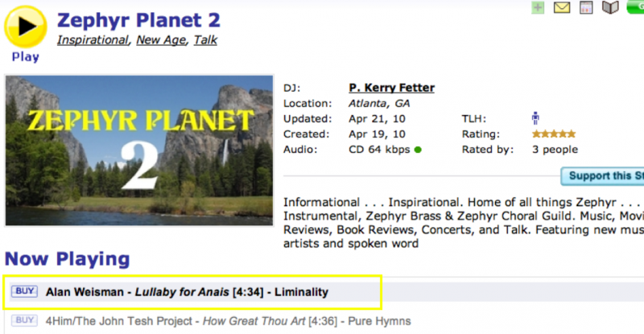The width and height of the screenshot is (644, 334).
Task: Click the Support this Station button
Action: pyautogui.click(x=604, y=176)
